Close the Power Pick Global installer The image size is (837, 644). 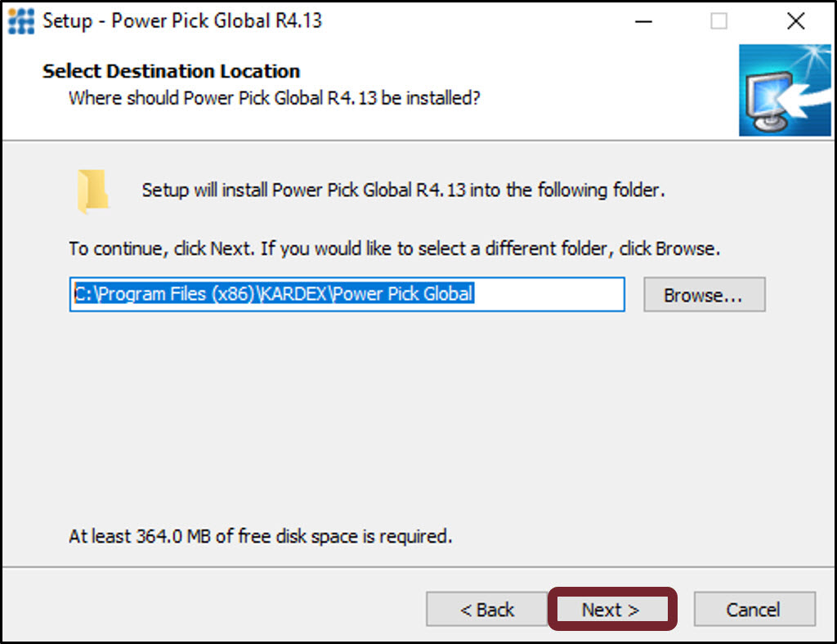pos(796,20)
